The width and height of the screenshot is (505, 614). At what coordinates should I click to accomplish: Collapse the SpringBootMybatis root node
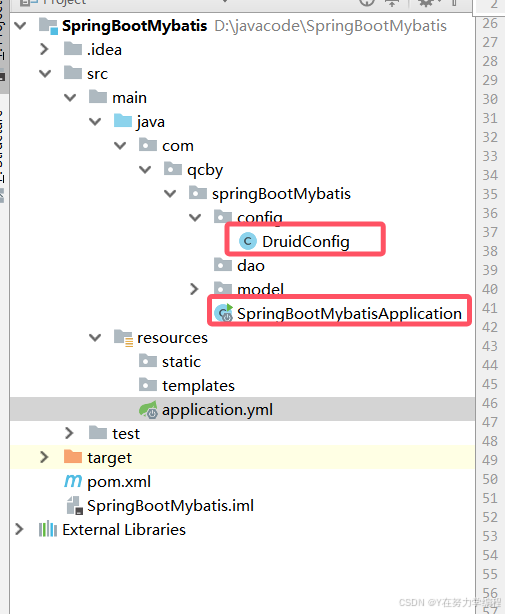pos(20,26)
